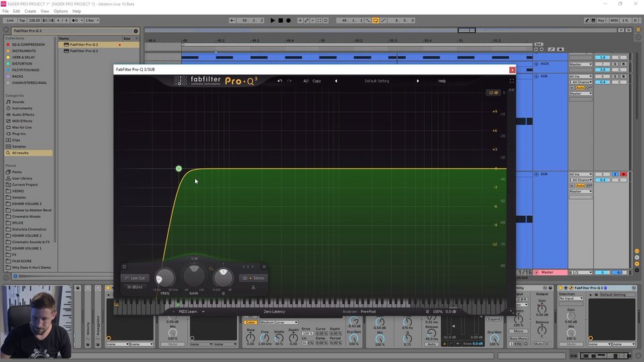This screenshot has width=644, height=362.
Task: Open the 1 Bar quantization dropdown
Action: pos(92,20)
